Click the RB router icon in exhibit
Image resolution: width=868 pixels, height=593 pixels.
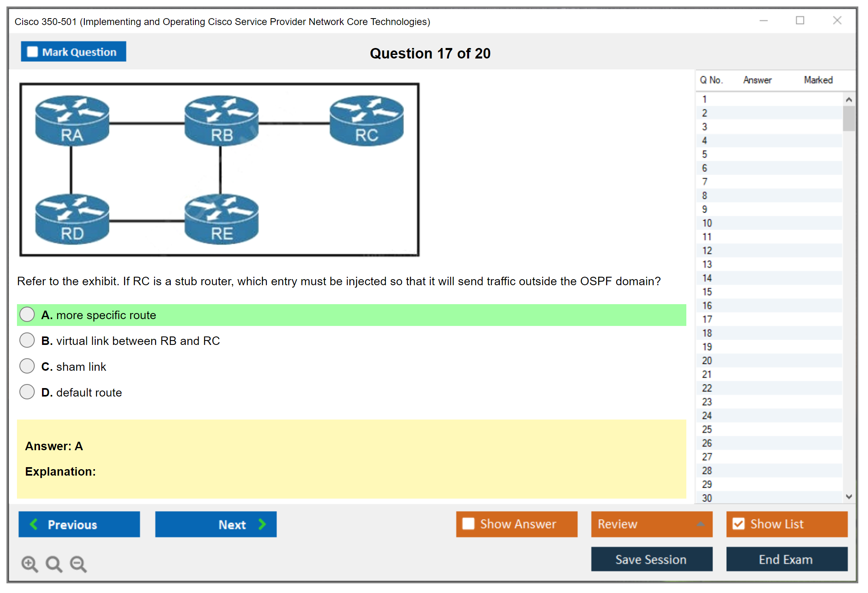221,120
